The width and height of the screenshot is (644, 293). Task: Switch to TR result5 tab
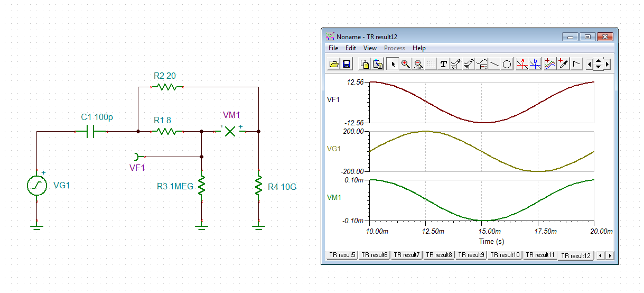[x=342, y=255]
